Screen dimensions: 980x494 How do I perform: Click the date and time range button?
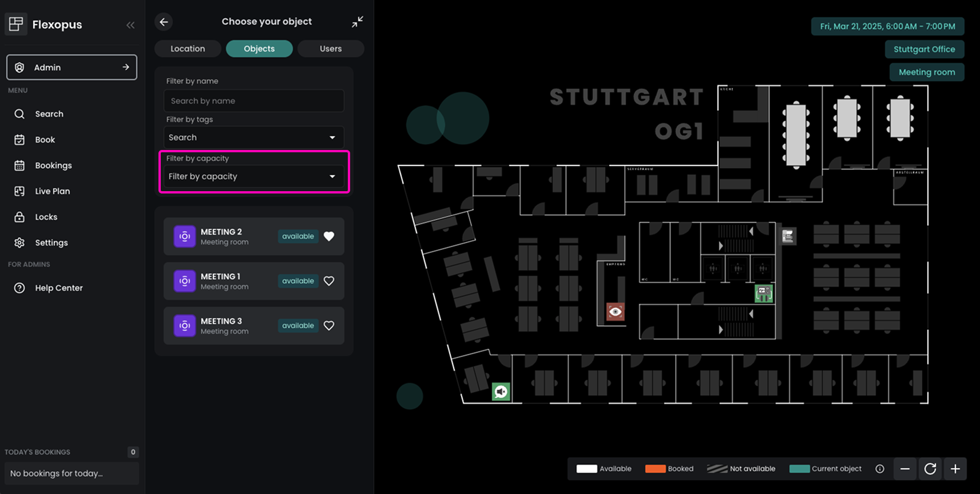point(887,26)
